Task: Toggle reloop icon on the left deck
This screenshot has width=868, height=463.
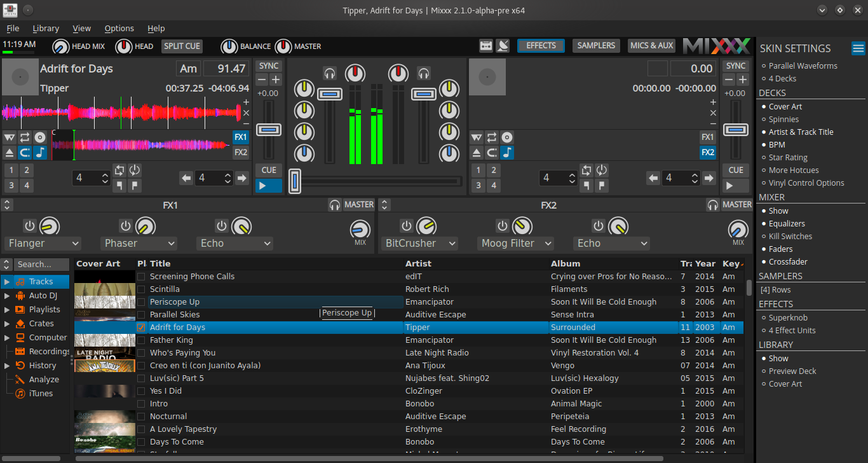Action: tap(135, 170)
